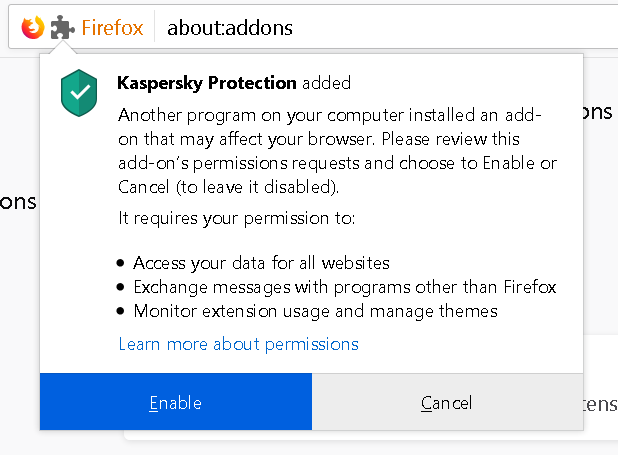The width and height of the screenshot is (618, 455).
Task: Click the bullet before Access your data
Action: [122, 264]
